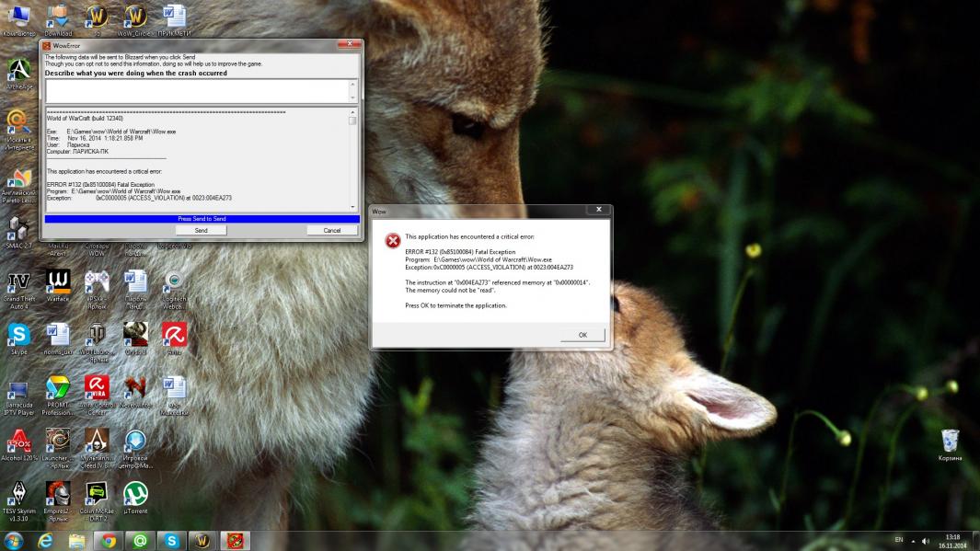Select the TESV Skyrim desktop shortcut
The image size is (980, 551).
point(18,495)
